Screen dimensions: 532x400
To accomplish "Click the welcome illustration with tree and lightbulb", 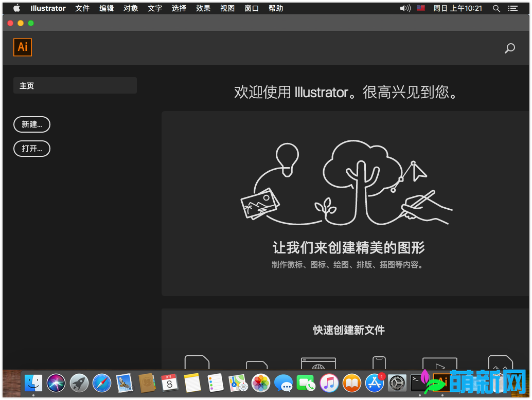I will click(346, 184).
